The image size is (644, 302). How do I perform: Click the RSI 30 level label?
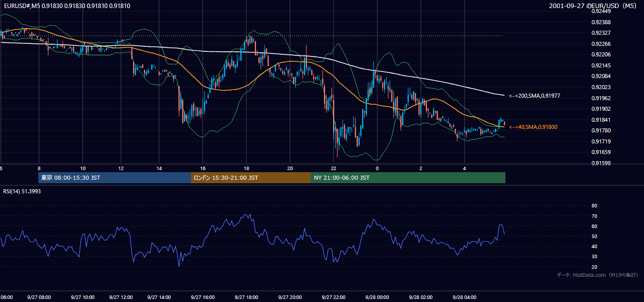click(x=594, y=257)
